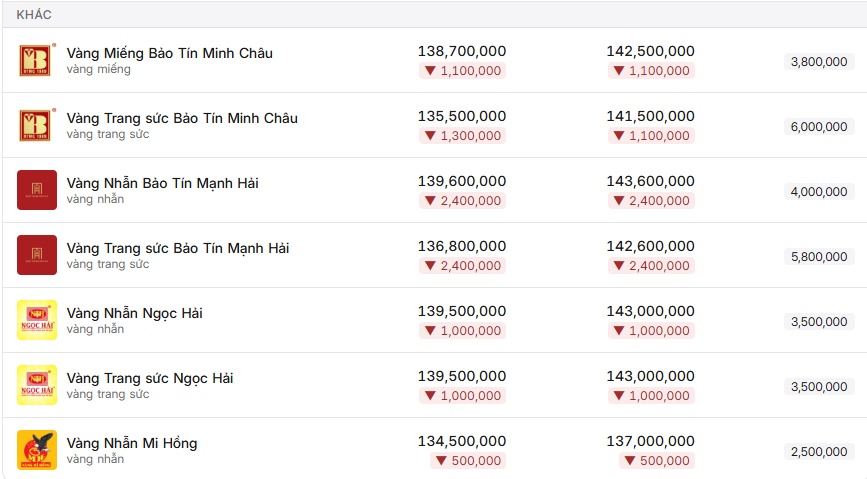Select Vàng Trang sức Bảo Tín Mạnh Hải name
The height and width of the screenshot is (479, 867).
(x=178, y=248)
